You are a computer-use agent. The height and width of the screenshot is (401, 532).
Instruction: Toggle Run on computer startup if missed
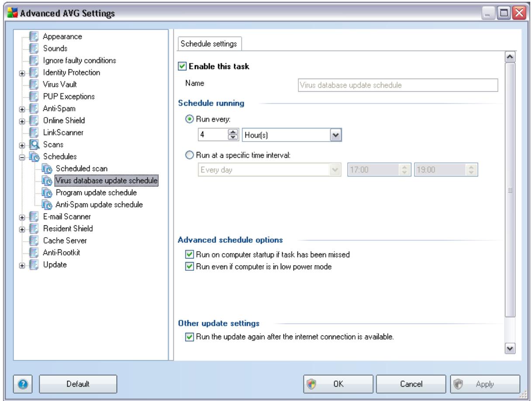click(189, 255)
